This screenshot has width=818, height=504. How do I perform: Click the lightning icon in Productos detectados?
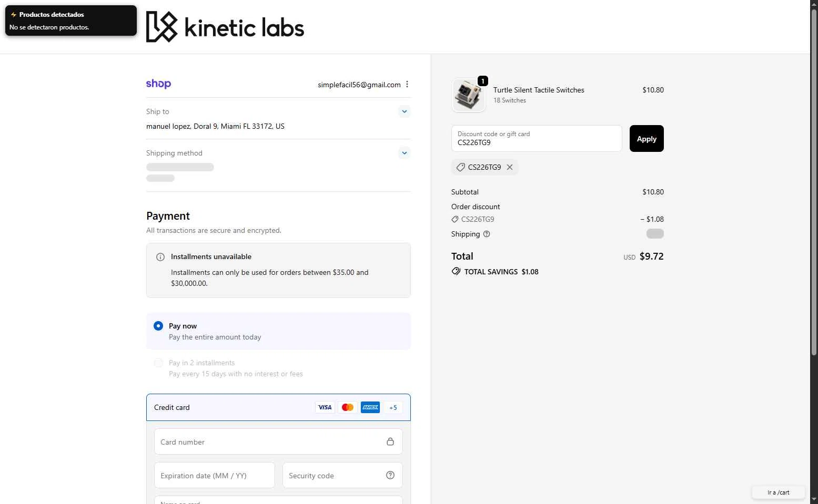14,15
